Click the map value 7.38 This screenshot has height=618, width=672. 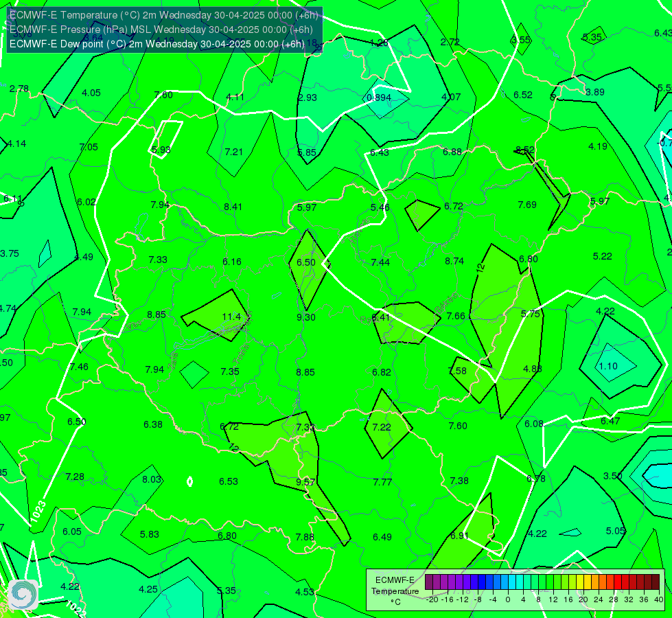459,481
